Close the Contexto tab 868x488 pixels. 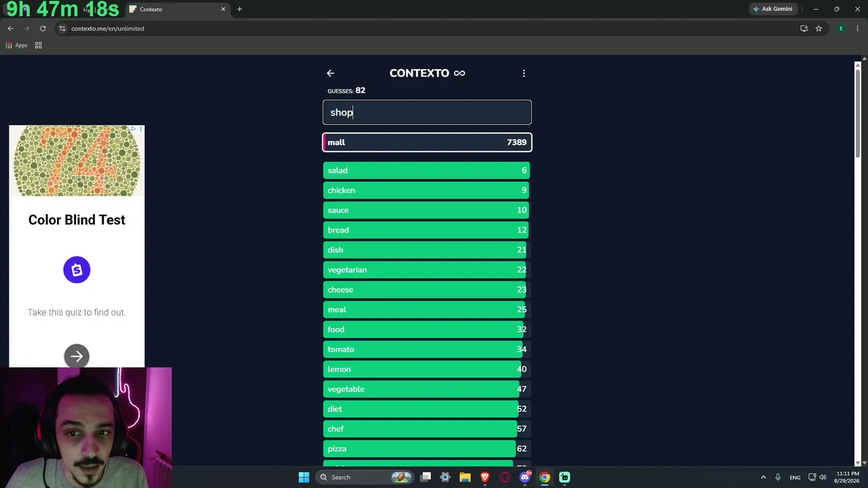click(x=223, y=9)
